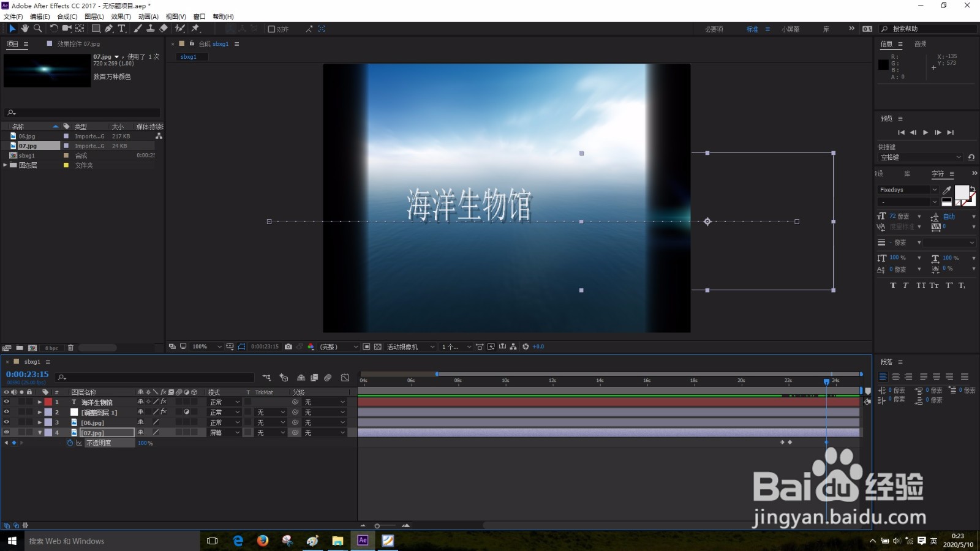Image resolution: width=980 pixels, height=551 pixels.
Task: Select the Puppet Pin tool
Action: click(x=196, y=28)
